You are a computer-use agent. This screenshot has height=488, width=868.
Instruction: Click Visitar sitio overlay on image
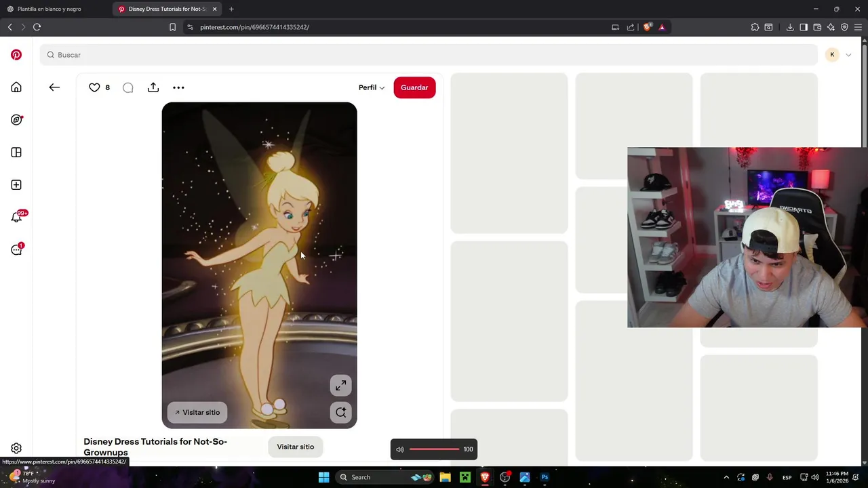point(197,412)
